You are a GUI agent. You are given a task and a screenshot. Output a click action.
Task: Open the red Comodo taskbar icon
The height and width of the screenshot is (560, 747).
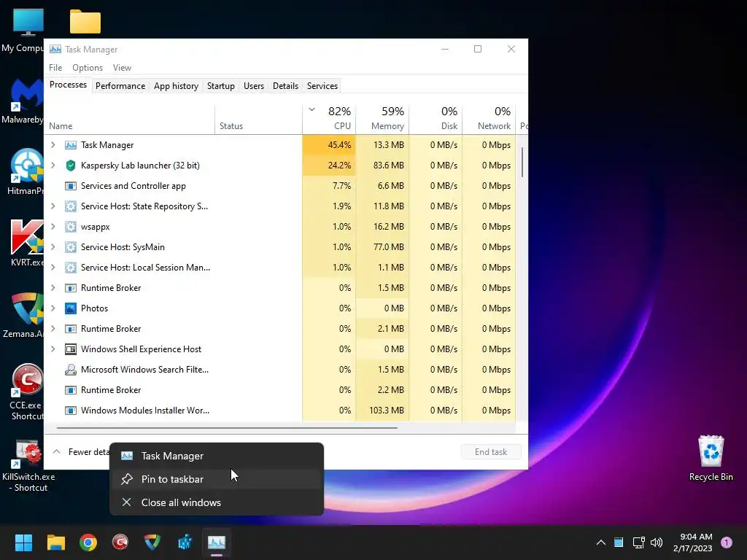120,542
